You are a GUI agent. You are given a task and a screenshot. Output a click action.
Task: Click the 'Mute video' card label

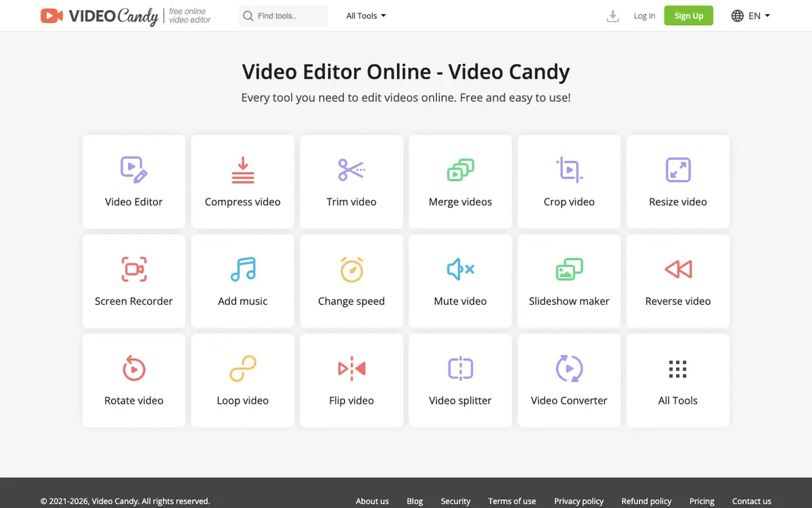click(x=461, y=301)
